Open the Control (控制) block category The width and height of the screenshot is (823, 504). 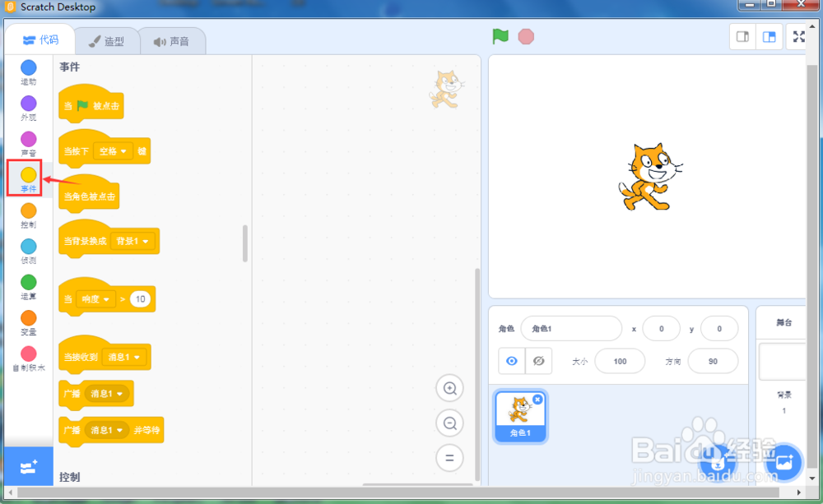point(27,212)
